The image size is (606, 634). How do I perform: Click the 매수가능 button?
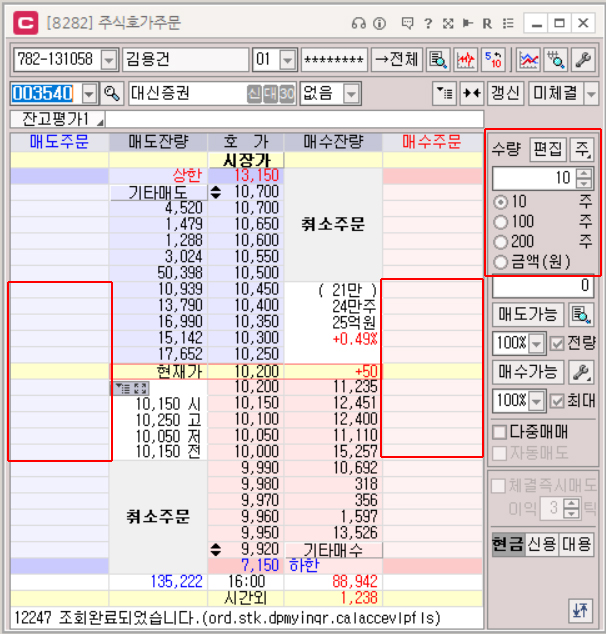pyautogui.click(x=528, y=372)
